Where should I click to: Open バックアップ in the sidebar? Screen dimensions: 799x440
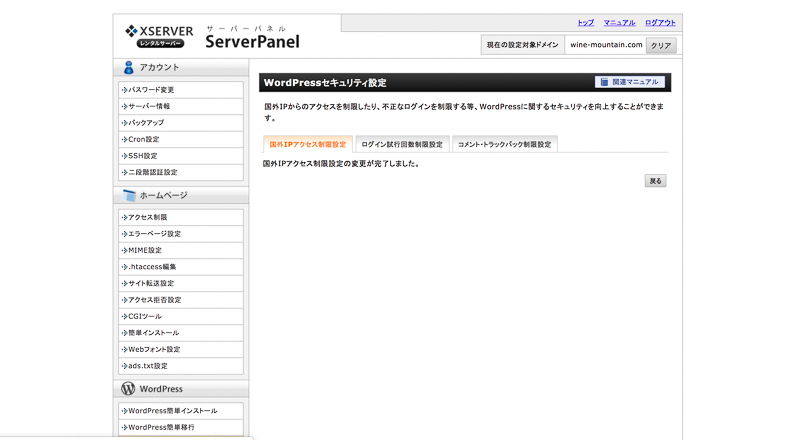(x=181, y=123)
